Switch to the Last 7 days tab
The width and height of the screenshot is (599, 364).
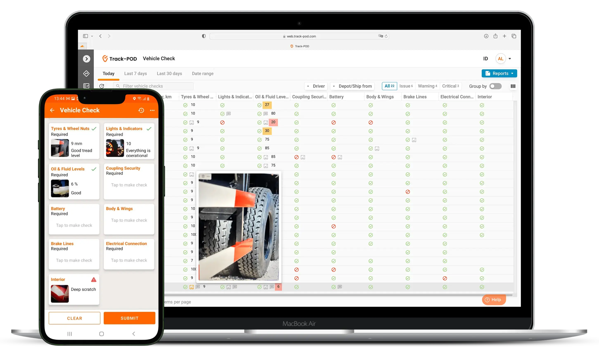(135, 74)
